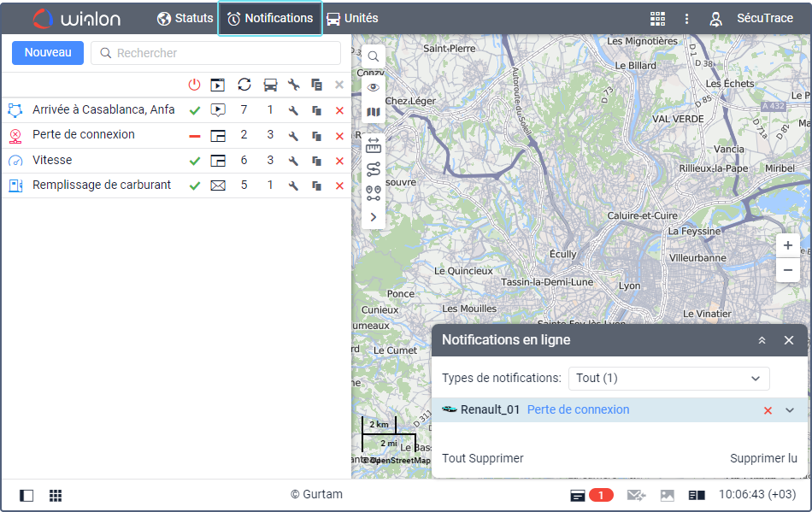
Task: Toggle the Remplissage de carburant notification state
Action: click(x=195, y=185)
